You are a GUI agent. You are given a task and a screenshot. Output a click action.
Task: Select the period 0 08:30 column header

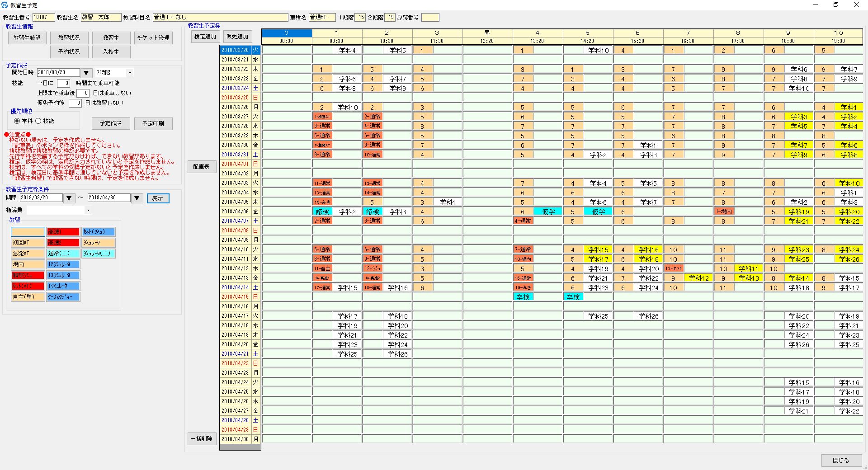pos(287,37)
